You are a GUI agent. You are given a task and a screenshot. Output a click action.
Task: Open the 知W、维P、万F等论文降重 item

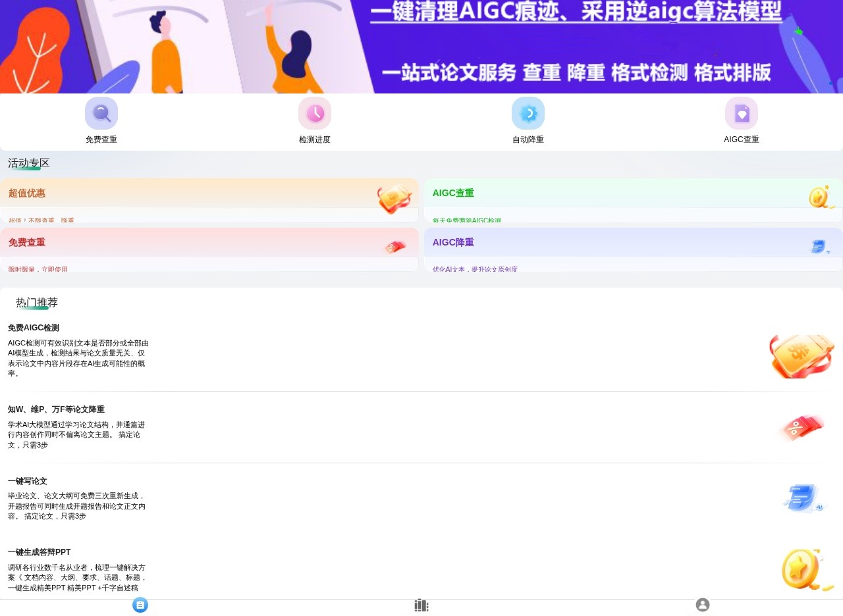click(56, 409)
